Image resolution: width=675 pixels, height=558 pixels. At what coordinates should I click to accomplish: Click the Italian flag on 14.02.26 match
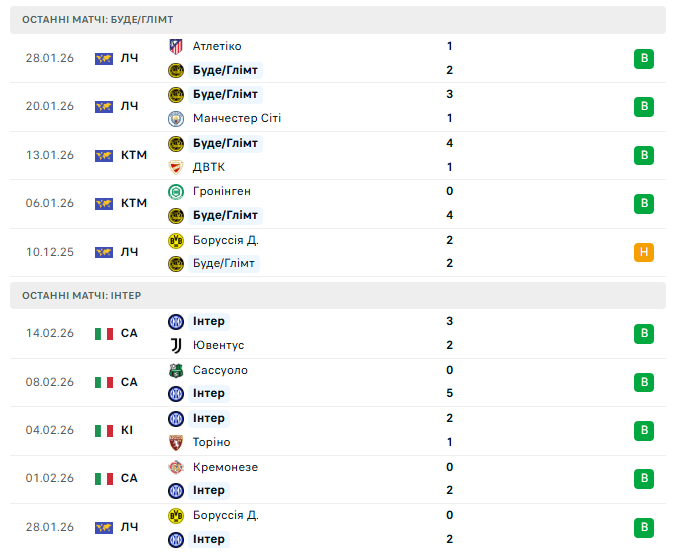coord(104,333)
